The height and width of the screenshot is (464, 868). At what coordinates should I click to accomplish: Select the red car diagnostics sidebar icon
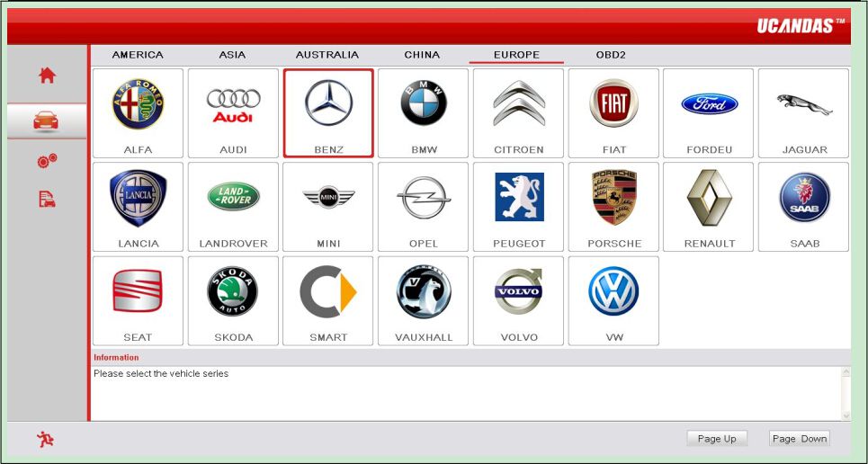[47, 120]
